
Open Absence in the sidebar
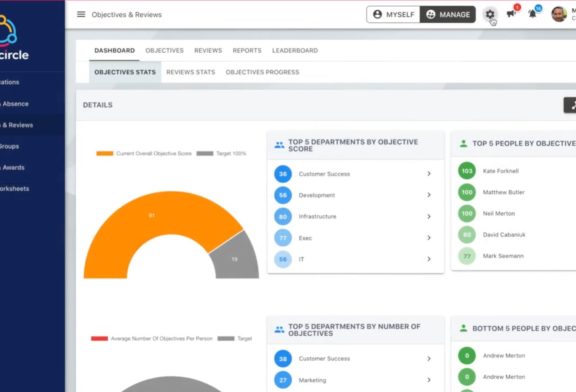coord(15,104)
